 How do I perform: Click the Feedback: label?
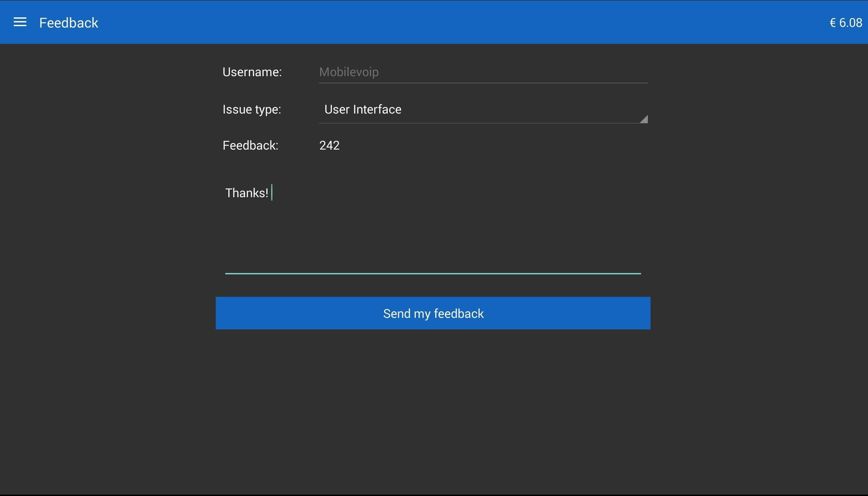pyautogui.click(x=250, y=146)
